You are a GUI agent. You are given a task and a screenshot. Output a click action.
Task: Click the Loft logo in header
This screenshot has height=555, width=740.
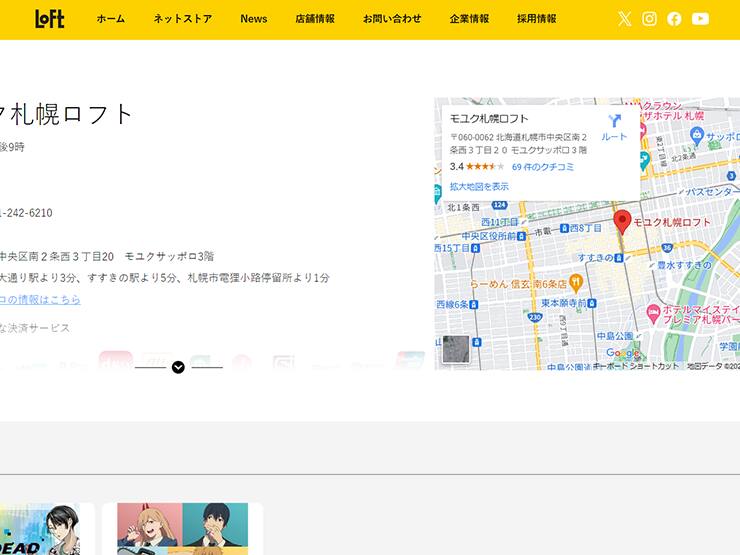pyautogui.click(x=50, y=19)
